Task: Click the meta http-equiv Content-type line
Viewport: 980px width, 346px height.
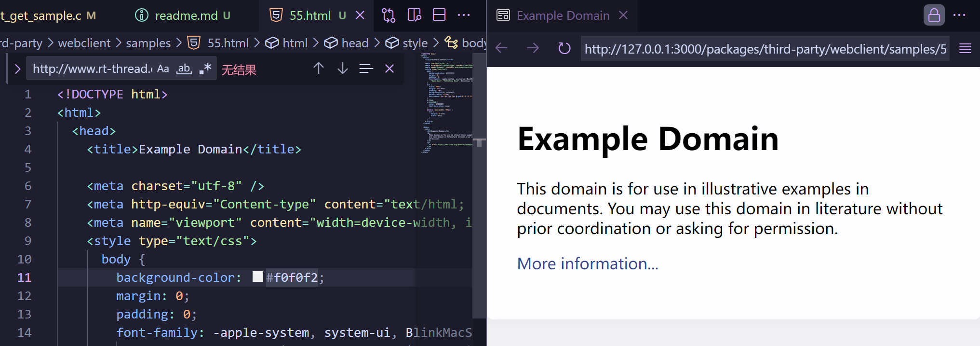Action: click(x=276, y=204)
